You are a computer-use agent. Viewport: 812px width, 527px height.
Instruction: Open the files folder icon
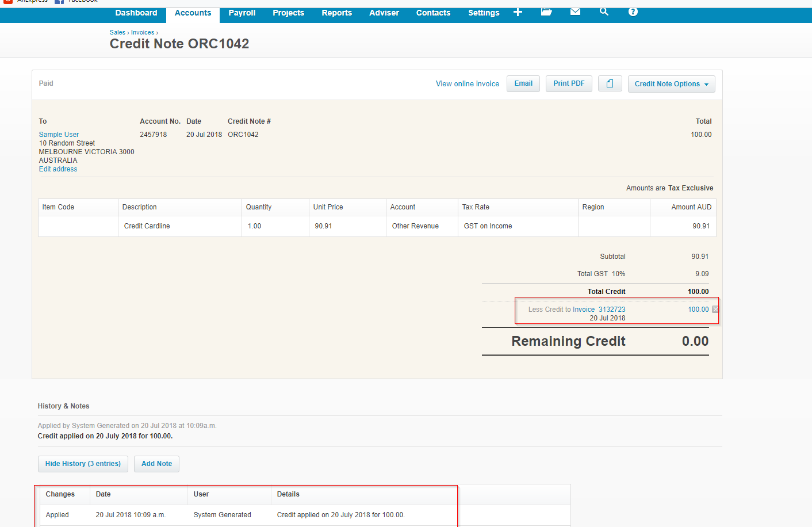click(x=546, y=12)
